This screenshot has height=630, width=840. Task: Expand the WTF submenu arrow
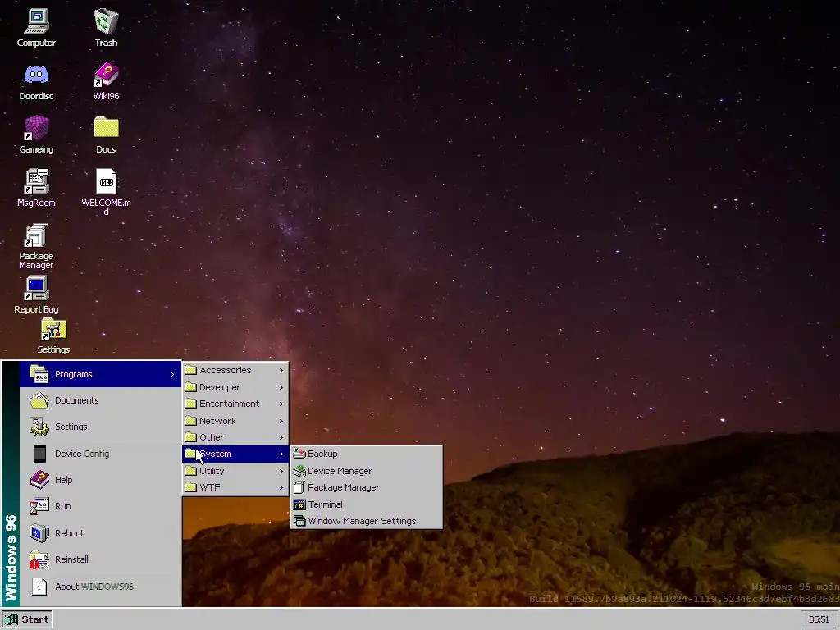[281, 487]
